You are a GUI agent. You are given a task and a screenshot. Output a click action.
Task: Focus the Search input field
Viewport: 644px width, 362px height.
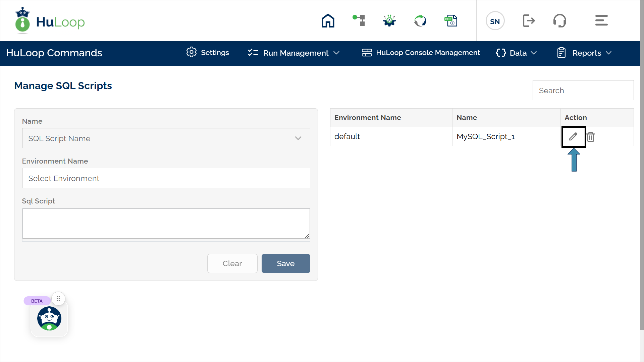[583, 90]
